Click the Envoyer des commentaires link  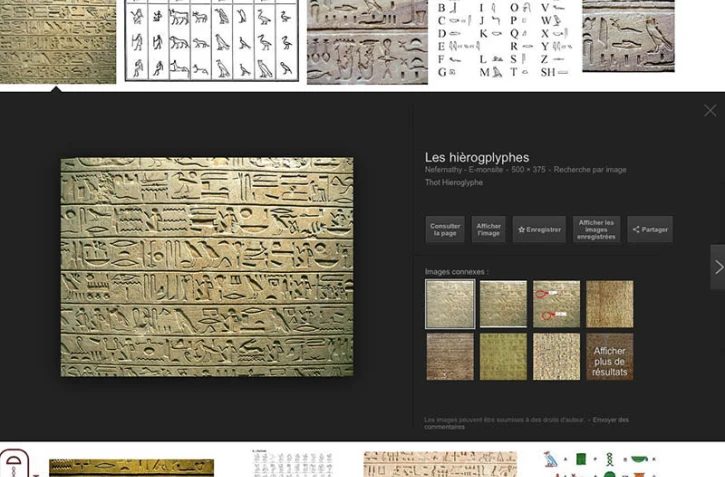(610, 420)
